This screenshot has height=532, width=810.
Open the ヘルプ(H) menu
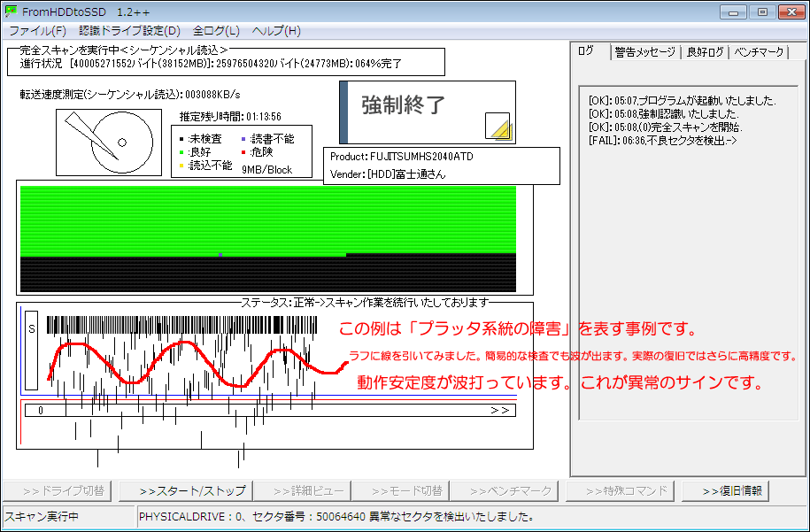pyautogui.click(x=276, y=31)
